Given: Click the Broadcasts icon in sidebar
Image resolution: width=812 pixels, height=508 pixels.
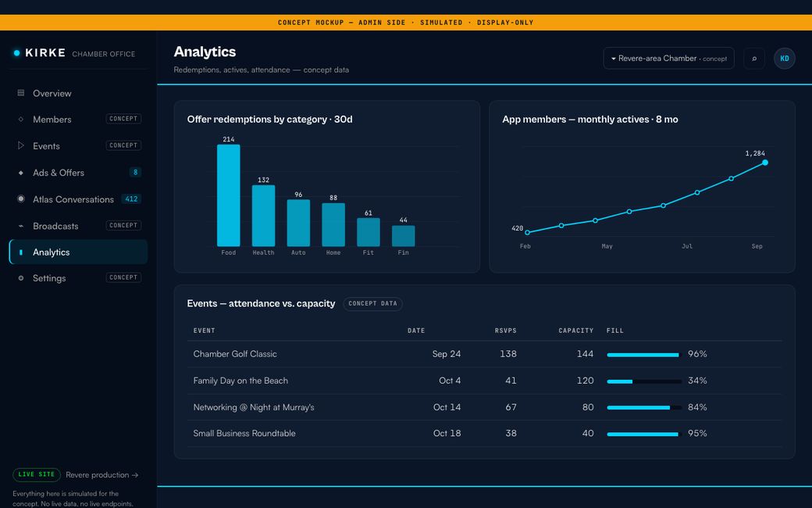Looking at the screenshot, I should click(21, 226).
